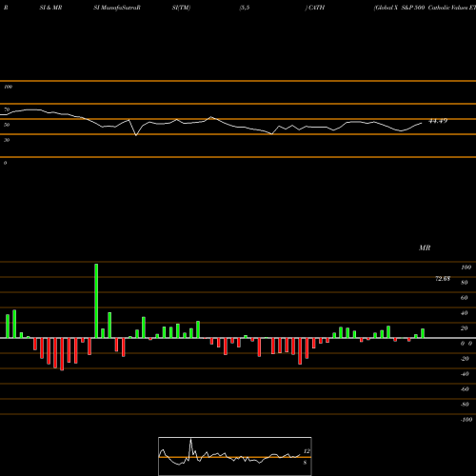
Task: Click the 'SI(TM)' header label
Action: [181, 8]
